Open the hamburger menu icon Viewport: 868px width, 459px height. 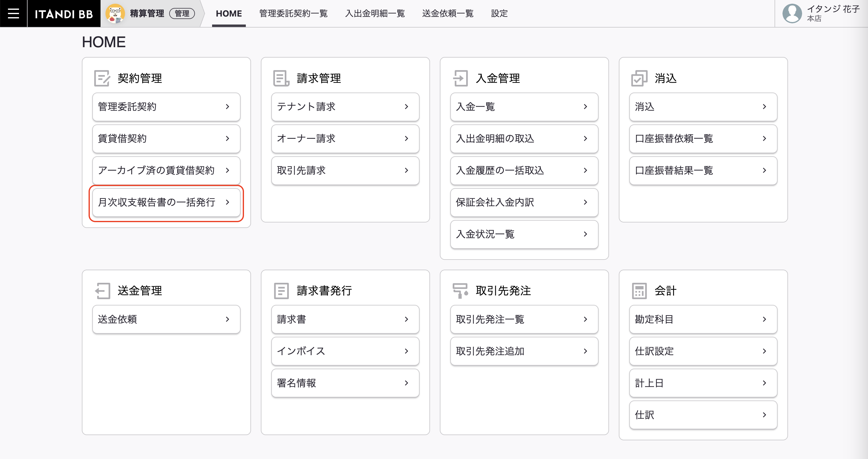(13, 13)
